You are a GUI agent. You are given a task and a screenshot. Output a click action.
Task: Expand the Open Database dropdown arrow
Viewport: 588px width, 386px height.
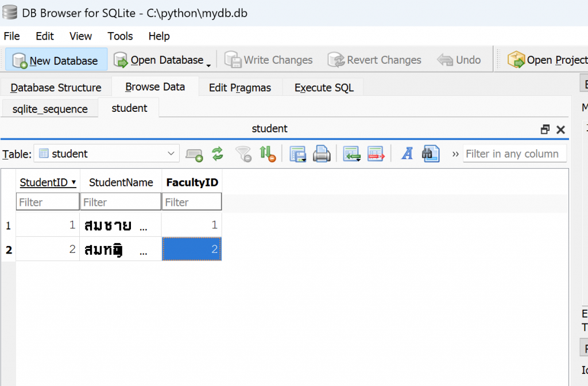(208, 62)
